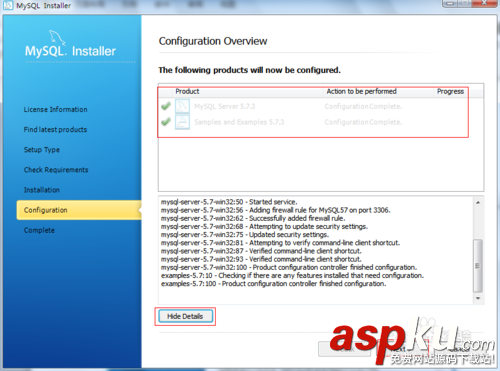Click the 'Started service.' log line

point(229,202)
